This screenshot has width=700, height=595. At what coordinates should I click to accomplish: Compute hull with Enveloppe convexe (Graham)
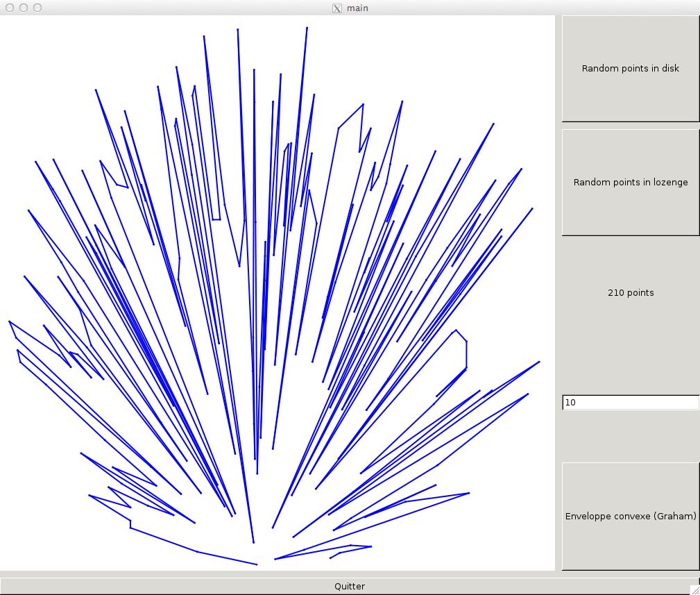[630, 516]
